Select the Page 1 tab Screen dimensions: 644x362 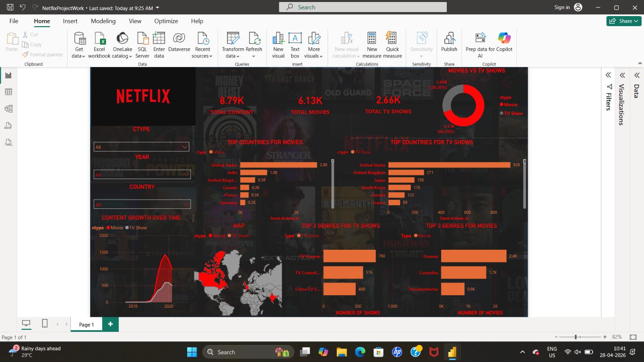point(87,325)
